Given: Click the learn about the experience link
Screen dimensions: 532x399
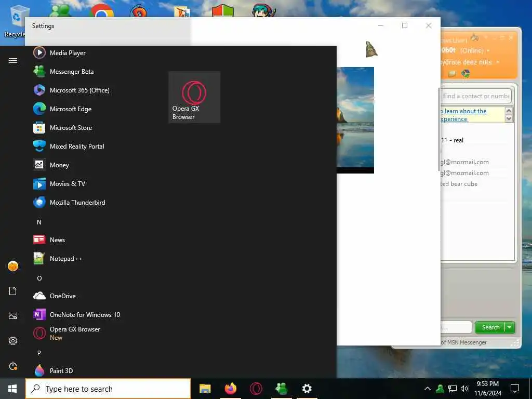Looking at the screenshot, I should point(464,115).
